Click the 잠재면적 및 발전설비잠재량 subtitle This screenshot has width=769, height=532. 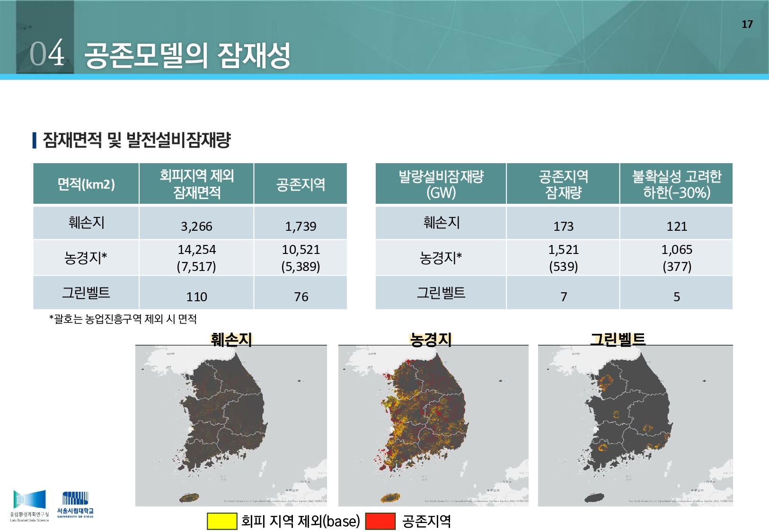[136, 140]
